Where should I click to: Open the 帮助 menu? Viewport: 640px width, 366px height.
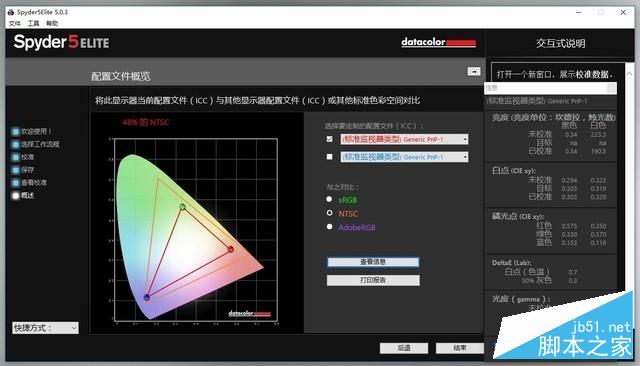coord(52,23)
